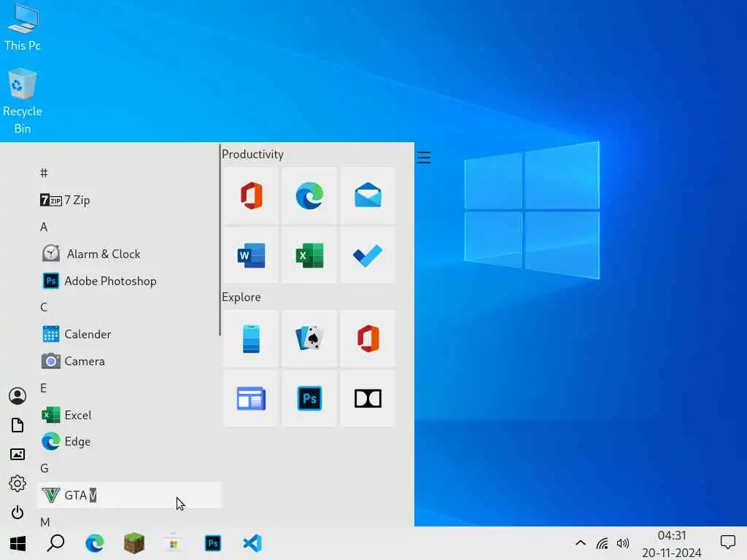Open the Office tile under Productivity
Viewport: 747px width, 560px height.
[251, 195]
